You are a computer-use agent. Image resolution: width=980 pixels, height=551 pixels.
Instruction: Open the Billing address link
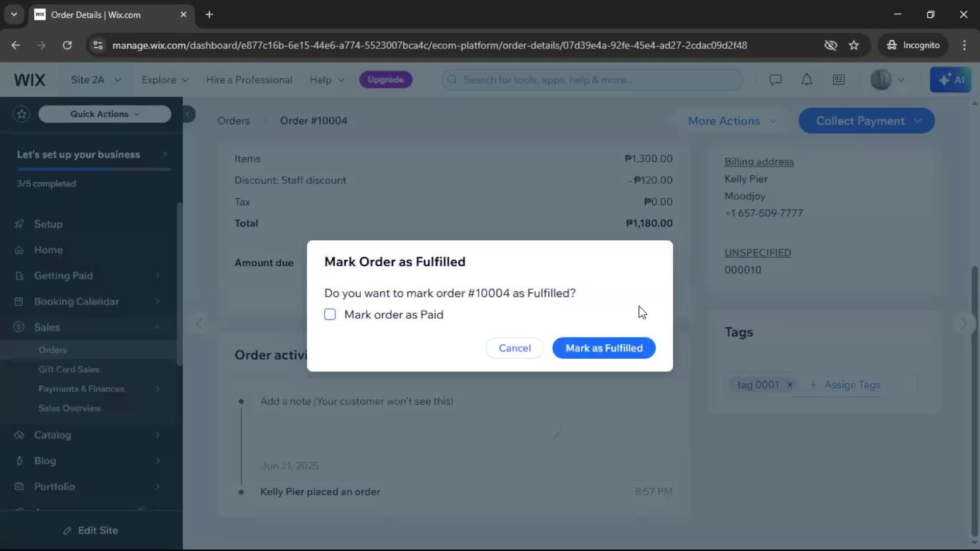pyautogui.click(x=759, y=162)
